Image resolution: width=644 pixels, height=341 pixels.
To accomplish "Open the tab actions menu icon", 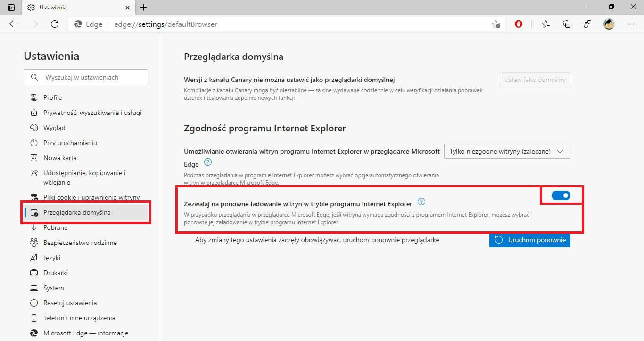I will (x=11, y=8).
